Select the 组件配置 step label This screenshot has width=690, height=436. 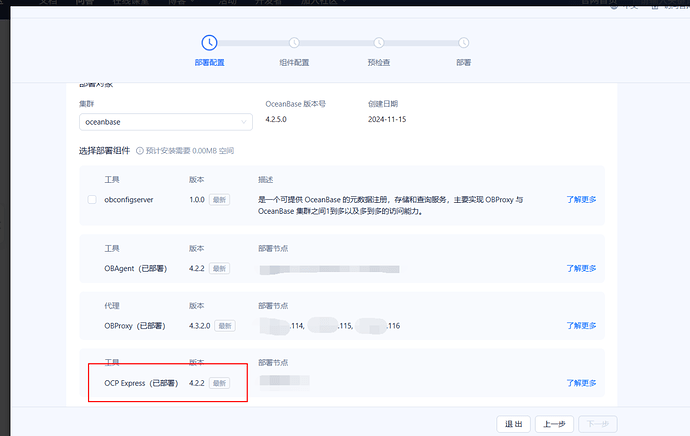click(294, 62)
